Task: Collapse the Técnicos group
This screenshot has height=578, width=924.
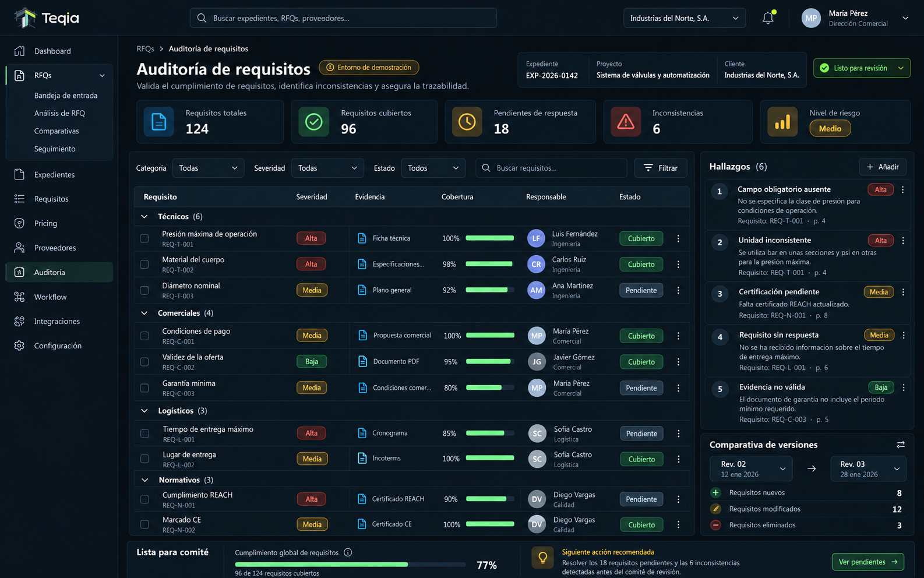Action: [x=144, y=216]
